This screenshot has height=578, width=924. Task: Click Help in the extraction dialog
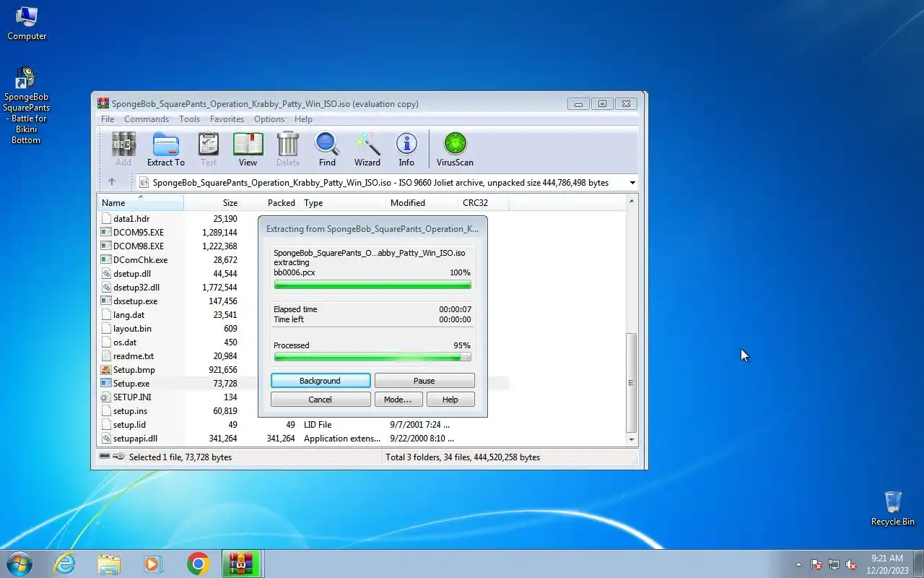450,400
